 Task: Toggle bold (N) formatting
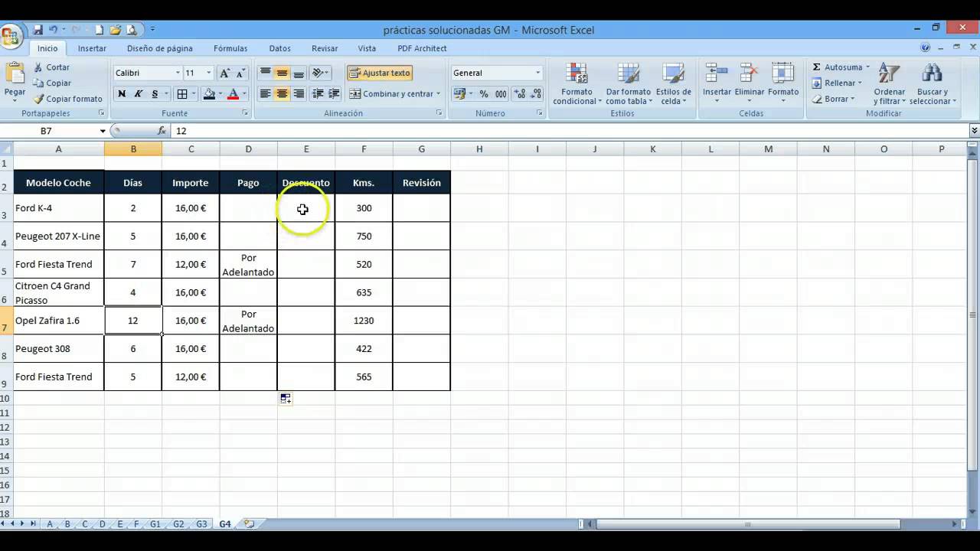(x=122, y=94)
